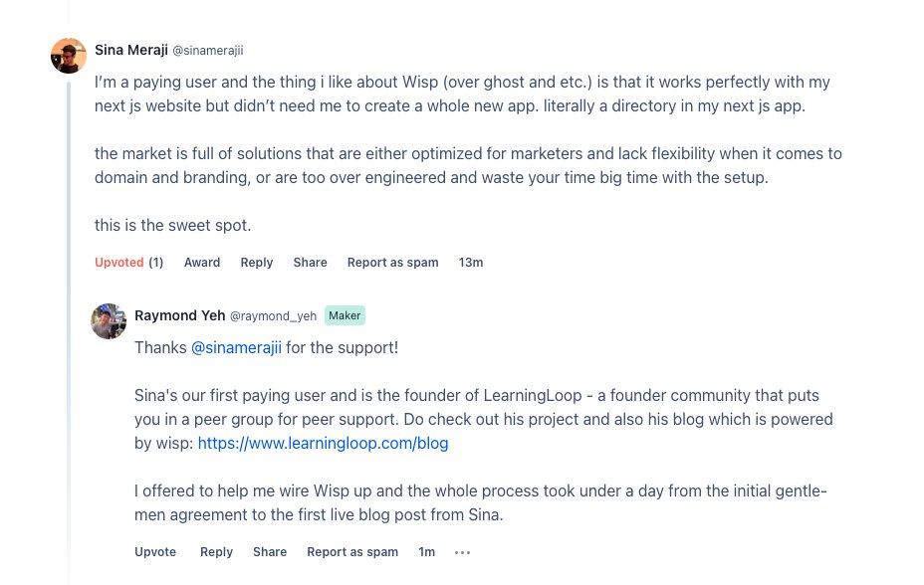
Task: Reply to Sina Meraji's comment
Action: tap(256, 263)
